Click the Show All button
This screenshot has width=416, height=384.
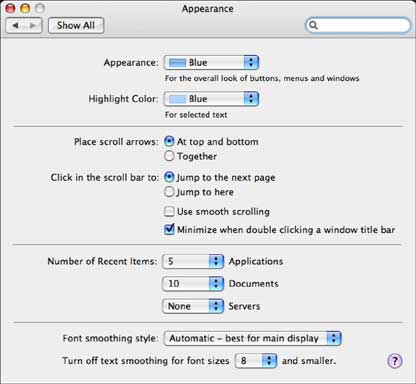point(76,25)
